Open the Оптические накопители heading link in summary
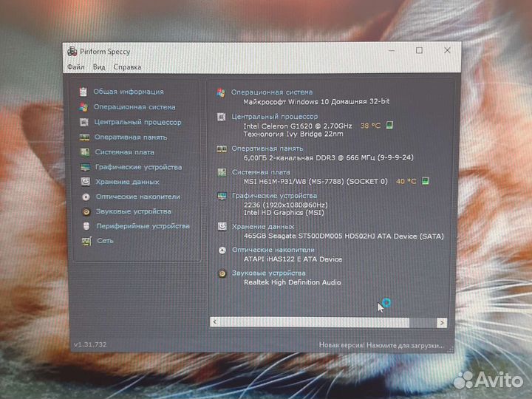The width and height of the screenshot is (532, 399). [273, 250]
